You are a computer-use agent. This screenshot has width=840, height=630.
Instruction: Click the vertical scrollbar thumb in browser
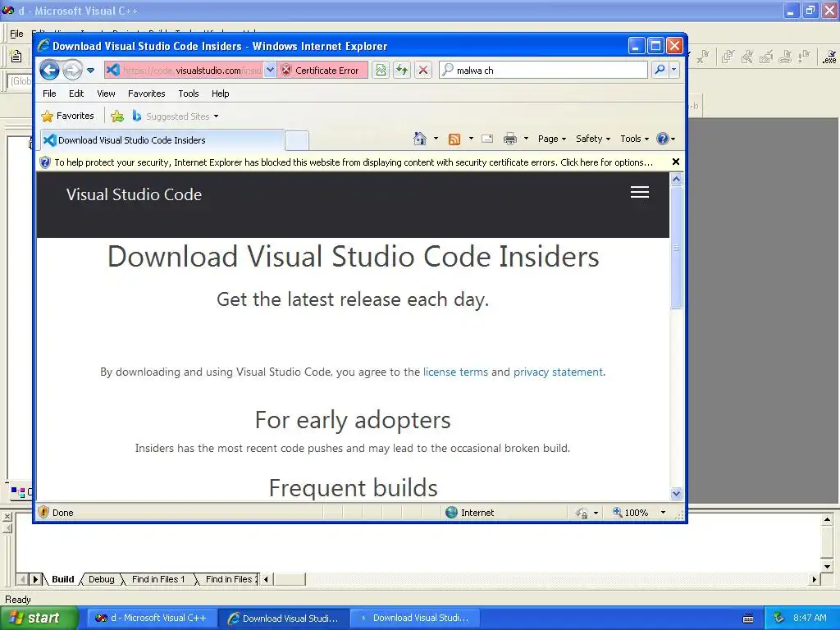676,247
